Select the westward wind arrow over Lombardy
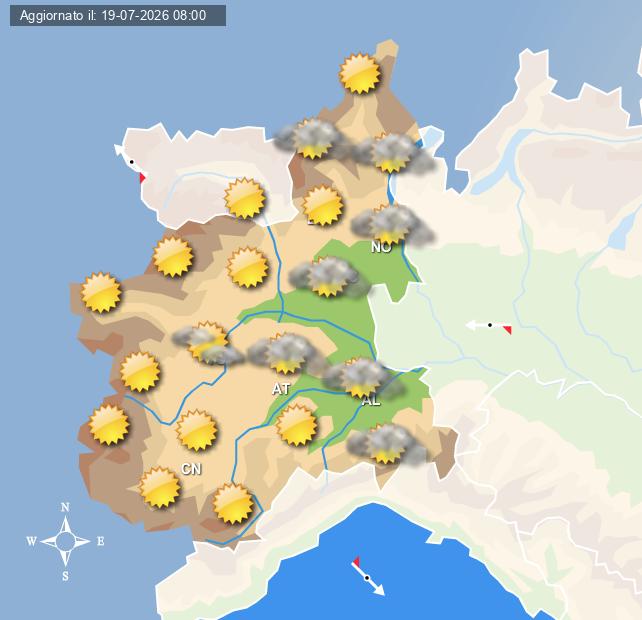Viewport: 642px width, 620px height. [489, 327]
